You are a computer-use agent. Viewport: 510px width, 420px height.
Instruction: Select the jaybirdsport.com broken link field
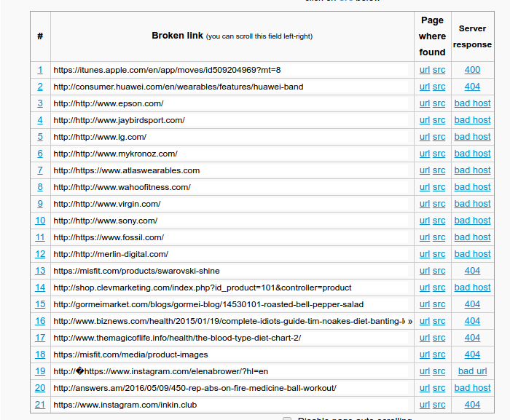230,120
